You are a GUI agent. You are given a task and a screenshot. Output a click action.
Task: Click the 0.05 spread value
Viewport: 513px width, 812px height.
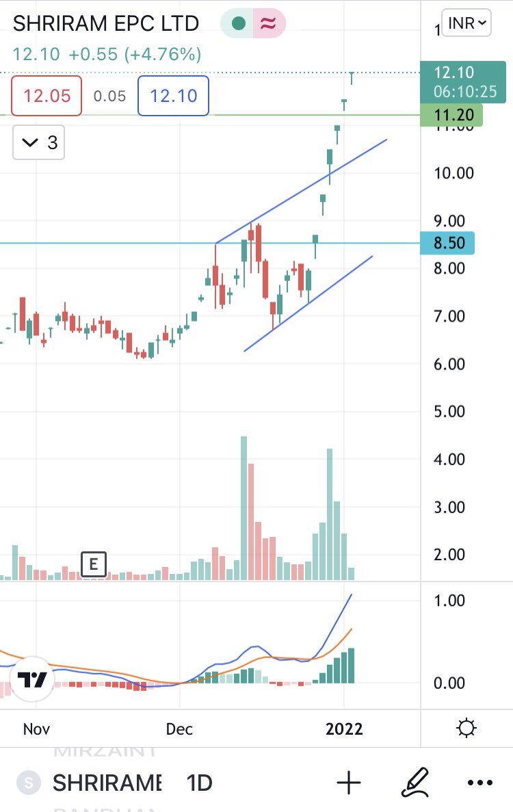pyautogui.click(x=109, y=96)
